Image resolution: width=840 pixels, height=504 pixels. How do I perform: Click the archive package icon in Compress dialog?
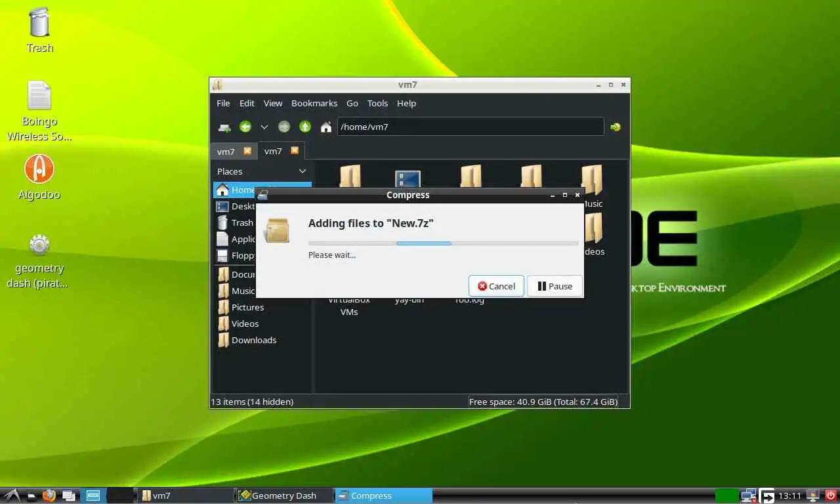[x=277, y=231]
